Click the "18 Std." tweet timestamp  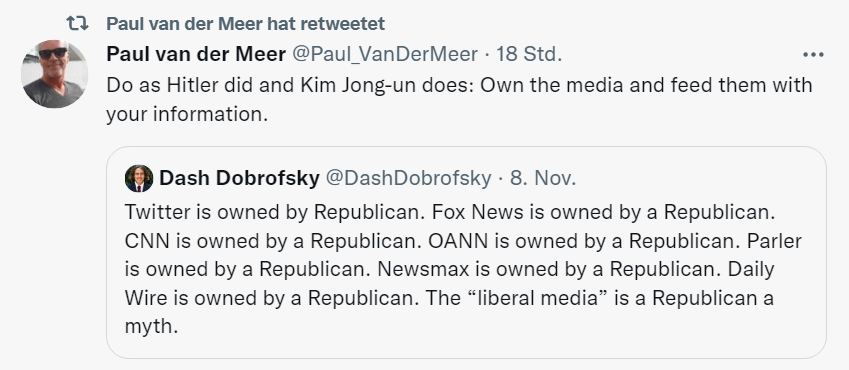(x=529, y=54)
